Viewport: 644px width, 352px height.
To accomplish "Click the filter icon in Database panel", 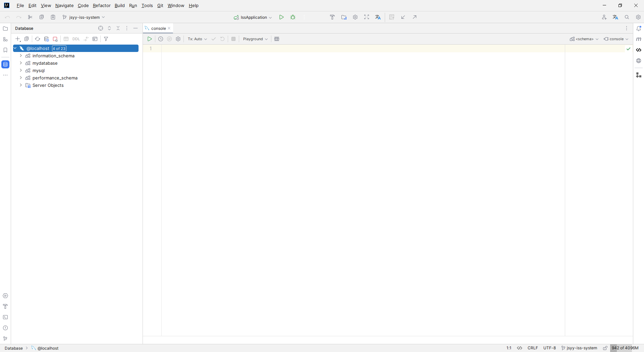I will click(x=106, y=39).
